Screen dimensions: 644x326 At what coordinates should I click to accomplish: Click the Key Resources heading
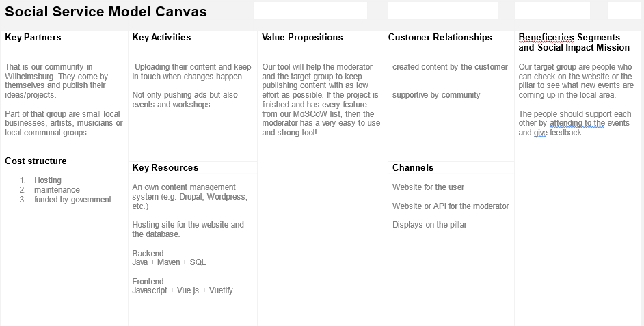tap(165, 167)
